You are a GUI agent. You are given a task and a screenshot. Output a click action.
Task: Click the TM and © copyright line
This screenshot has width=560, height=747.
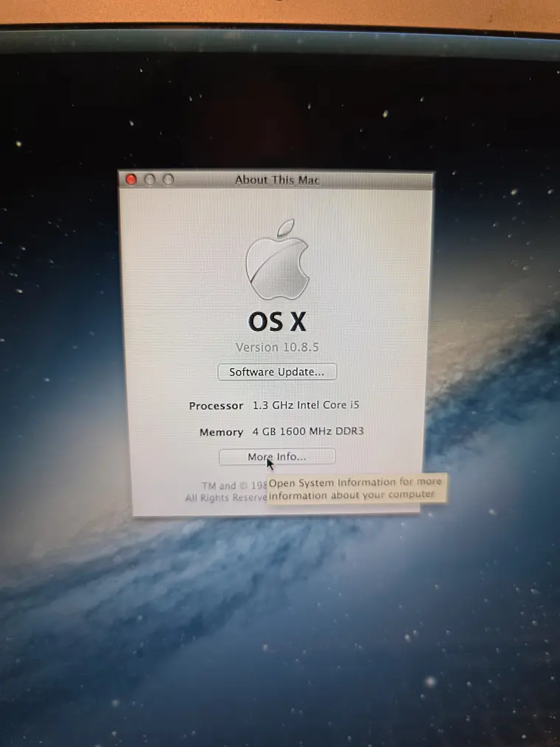click(234, 485)
